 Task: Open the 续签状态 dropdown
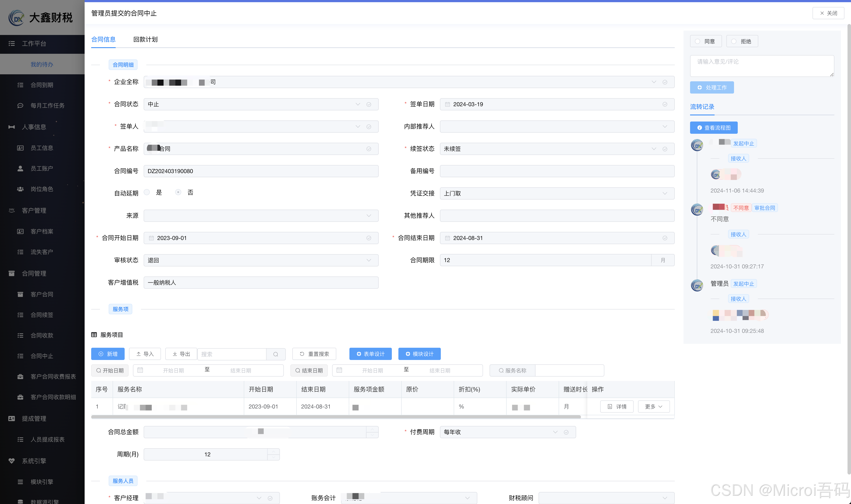(653, 148)
